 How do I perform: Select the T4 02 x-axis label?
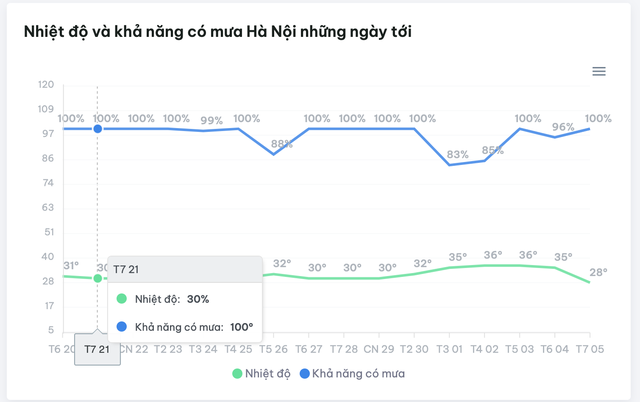click(484, 349)
